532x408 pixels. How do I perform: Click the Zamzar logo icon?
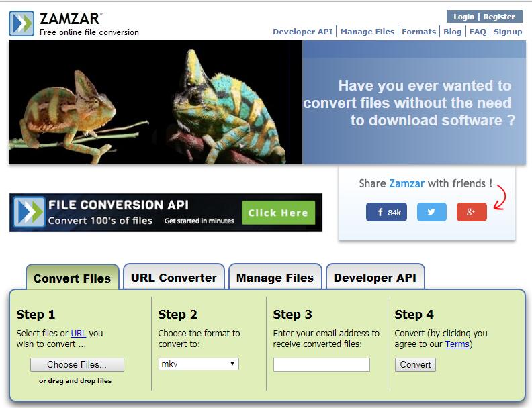click(21, 23)
